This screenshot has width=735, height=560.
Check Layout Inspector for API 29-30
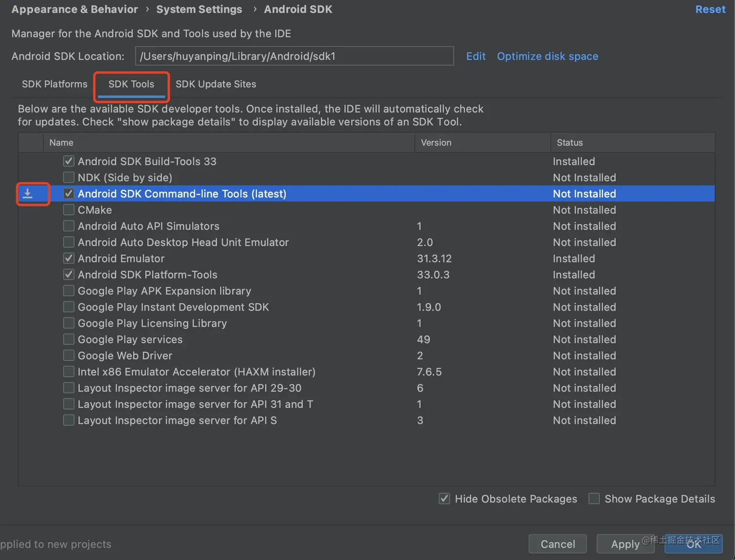tap(69, 387)
